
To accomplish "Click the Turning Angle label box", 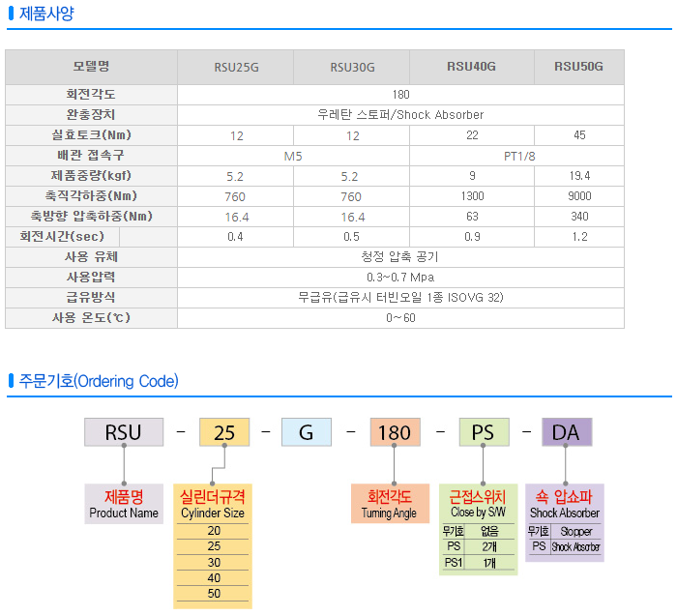I will tap(390, 504).
